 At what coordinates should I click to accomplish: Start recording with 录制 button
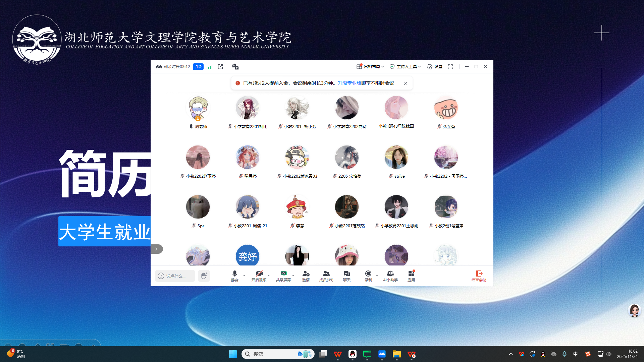click(368, 276)
